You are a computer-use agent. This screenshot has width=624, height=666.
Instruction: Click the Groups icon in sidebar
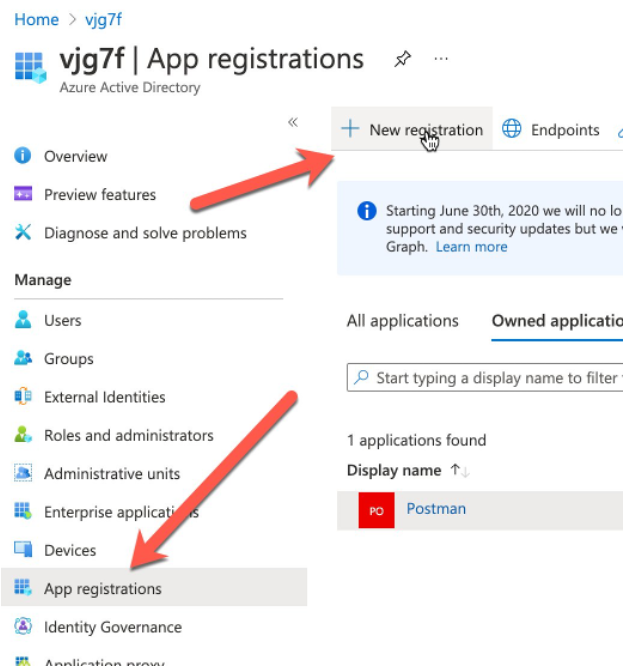[x=24, y=359]
